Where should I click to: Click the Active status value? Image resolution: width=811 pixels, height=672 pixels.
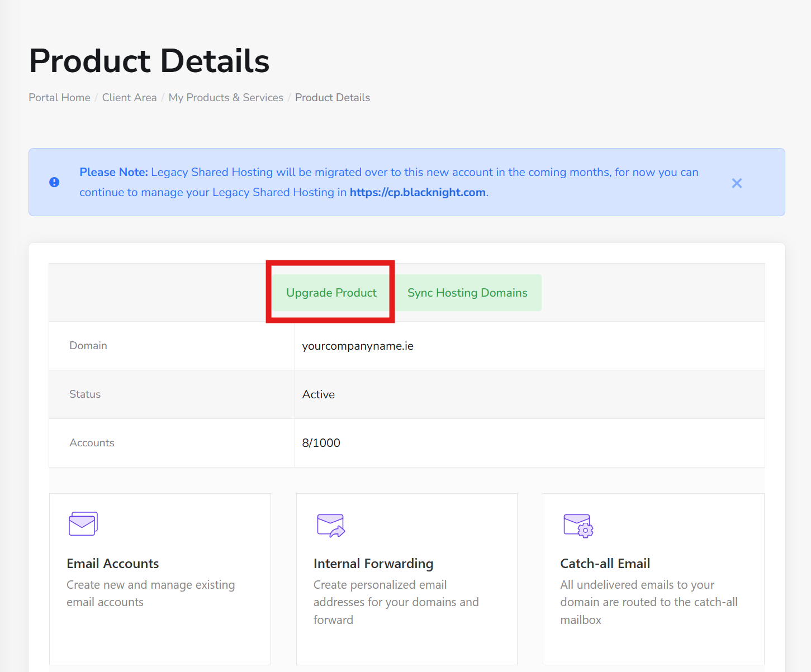(318, 394)
